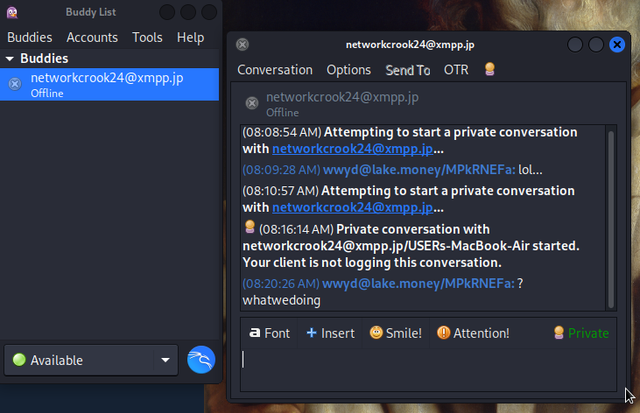Click the 'whatwedoing' message text
The width and height of the screenshot is (640, 413).
[x=282, y=300]
